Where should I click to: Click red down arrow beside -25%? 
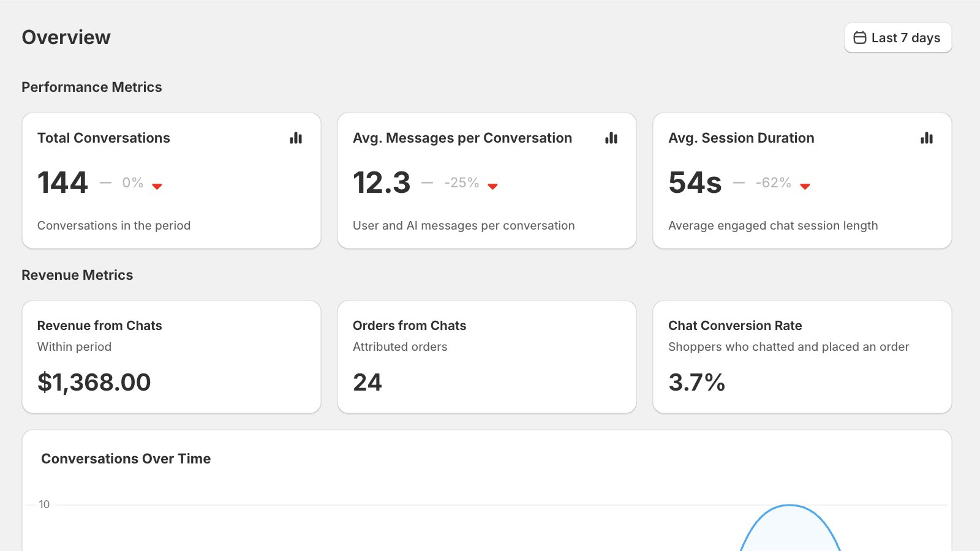(492, 186)
